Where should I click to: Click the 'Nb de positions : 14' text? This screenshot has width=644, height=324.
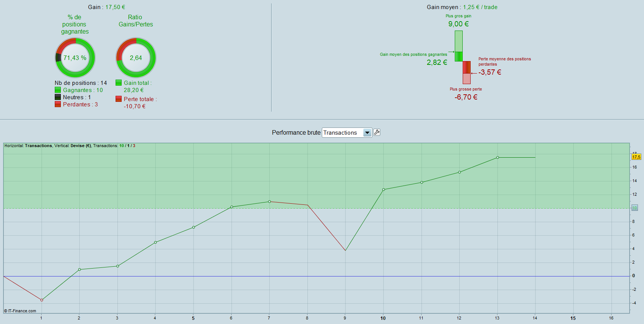click(81, 83)
